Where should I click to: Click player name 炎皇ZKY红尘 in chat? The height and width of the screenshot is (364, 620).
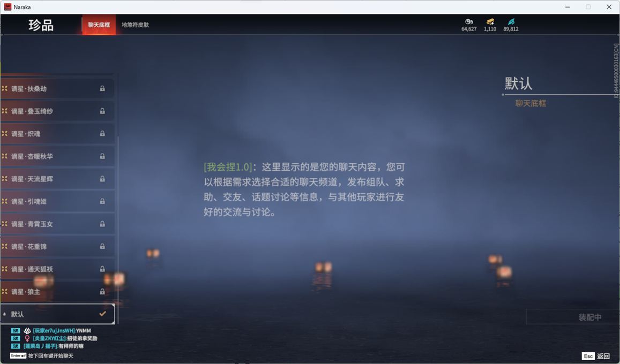pyautogui.click(x=49, y=338)
